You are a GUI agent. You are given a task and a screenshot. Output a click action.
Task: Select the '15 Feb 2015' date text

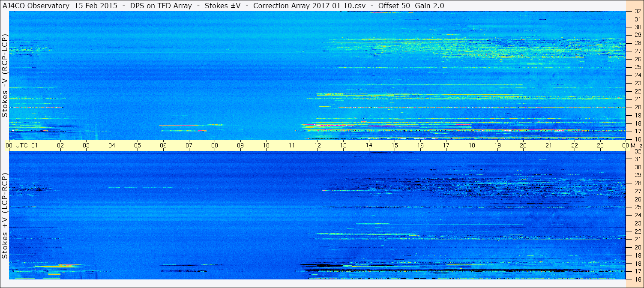click(96, 6)
